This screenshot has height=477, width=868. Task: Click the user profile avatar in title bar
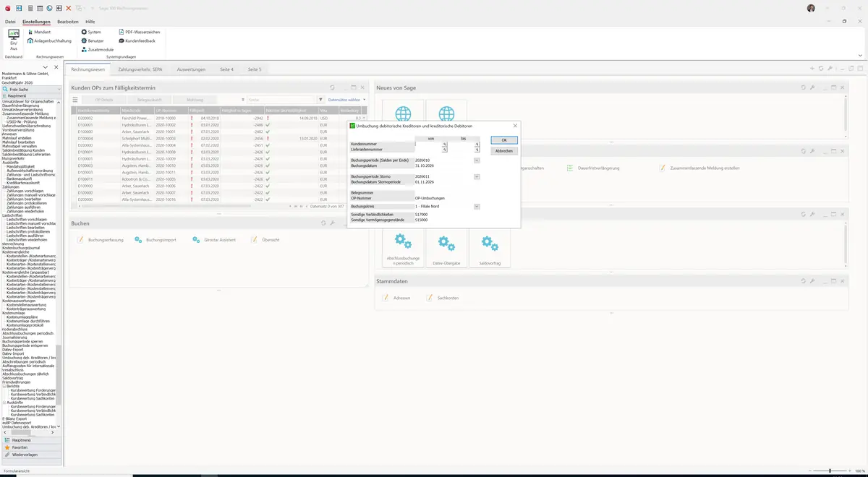point(811,8)
